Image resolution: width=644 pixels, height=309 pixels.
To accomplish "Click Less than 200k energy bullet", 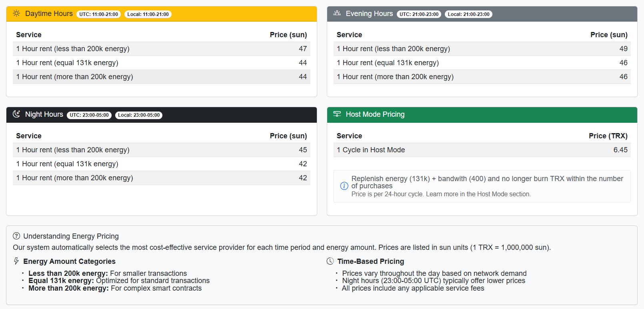I will [108, 273].
